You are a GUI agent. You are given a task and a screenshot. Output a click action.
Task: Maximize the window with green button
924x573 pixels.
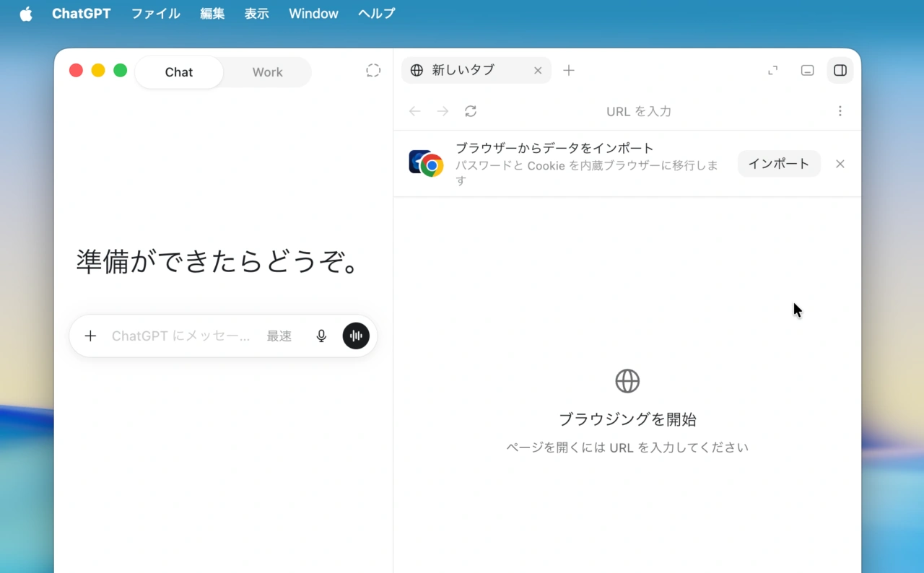coord(121,70)
